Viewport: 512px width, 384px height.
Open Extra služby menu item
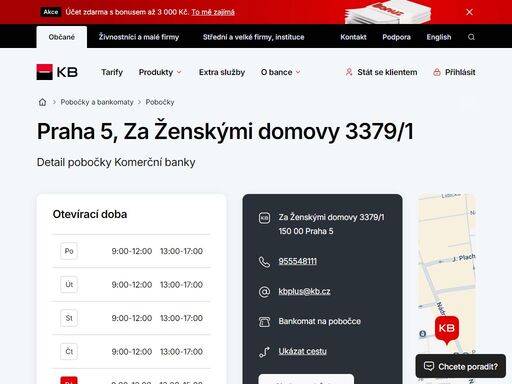coord(222,72)
